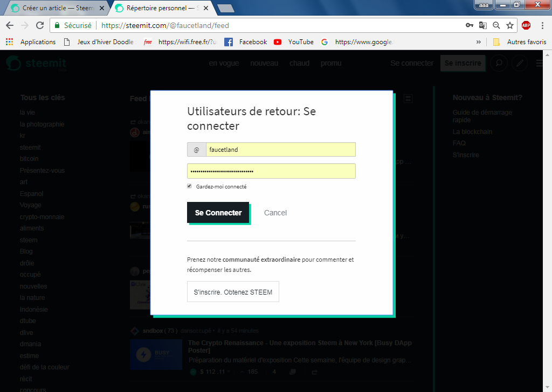Click the Google Translate icon in address bar
This screenshot has height=392, width=552.
click(482, 25)
